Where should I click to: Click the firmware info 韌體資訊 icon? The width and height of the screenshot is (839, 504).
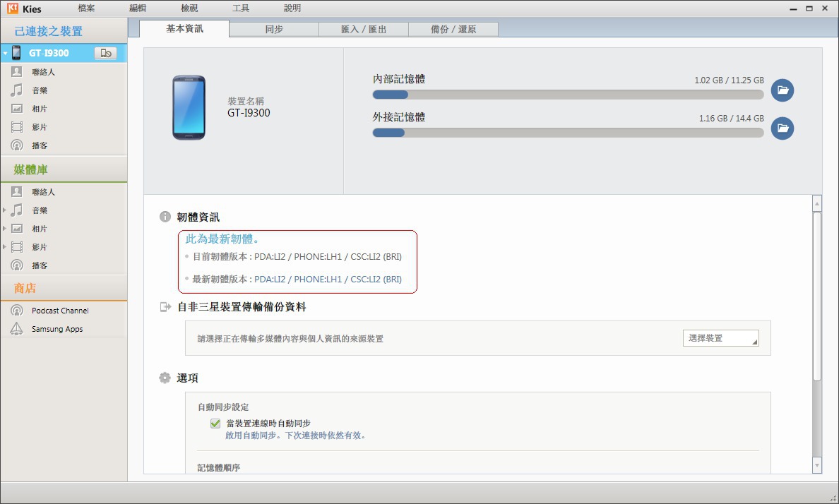[x=165, y=217]
